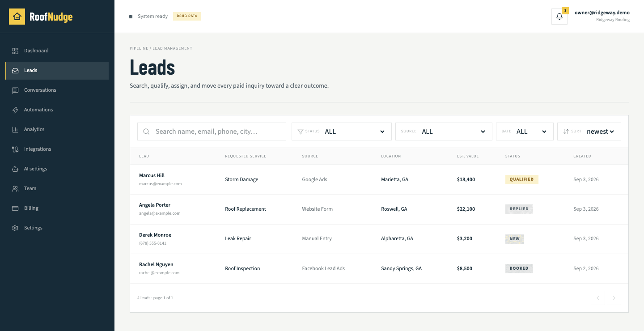Click the Dashboard grid icon
Image resolution: width=644 pixels, height=331 pixels.
click(15, 51)
